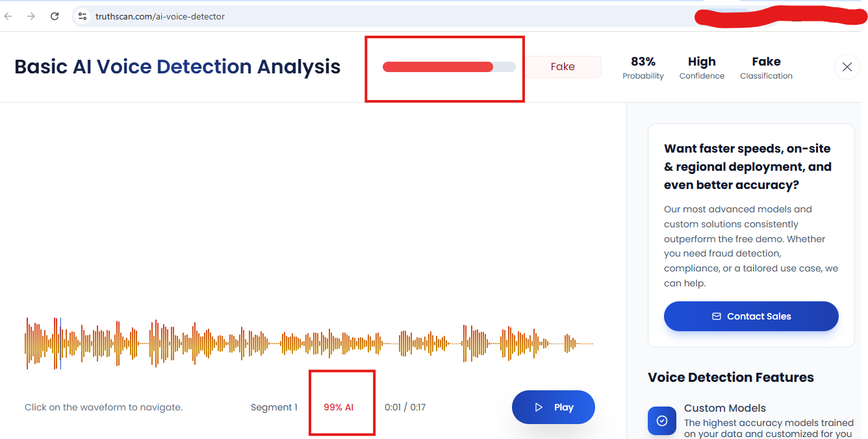868x439 pixels.
Task: Click the Voice Detection Features heading
Action: [730, 377]
